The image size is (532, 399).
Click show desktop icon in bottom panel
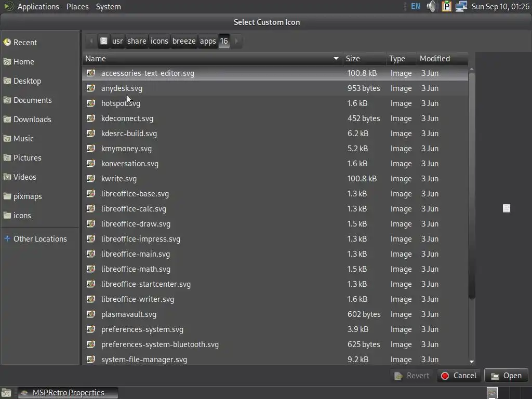tap(6, 393)
